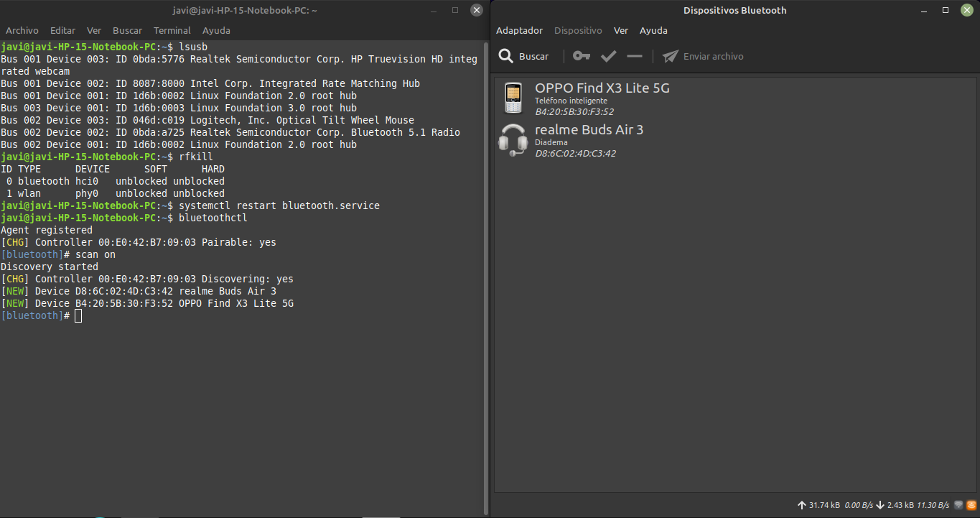The image size is (980, 518).
Task: Click the terminal prompt cursor block
Action: (78, 316)
